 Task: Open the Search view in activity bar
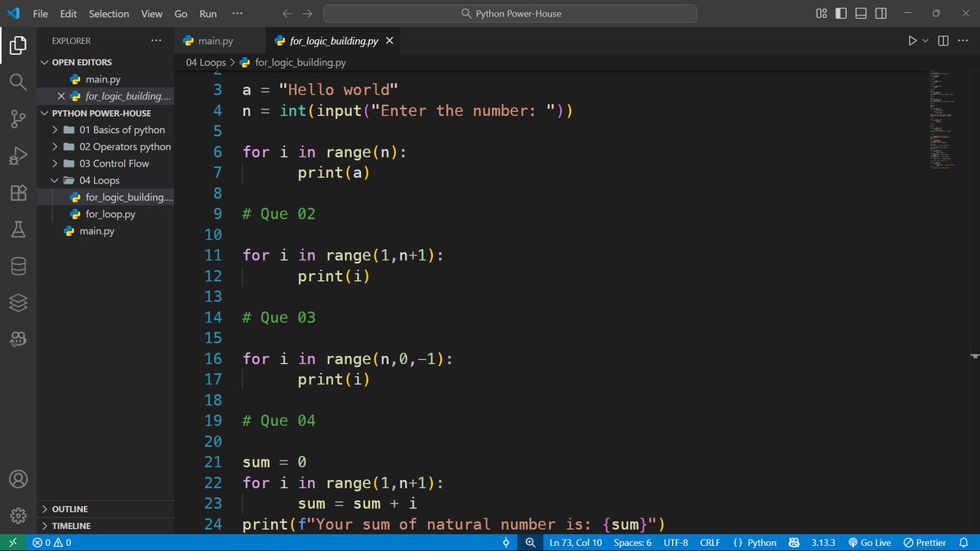18,82
